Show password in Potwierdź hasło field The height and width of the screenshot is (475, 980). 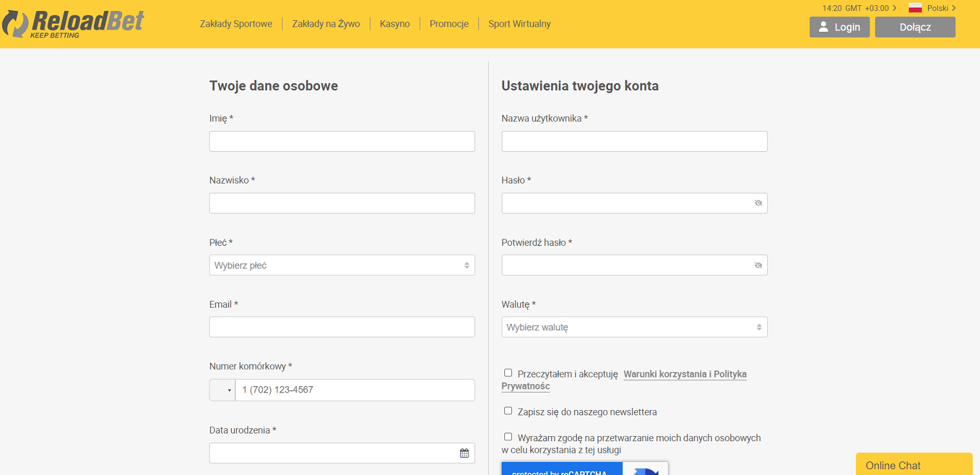click(x=758, y=265)
